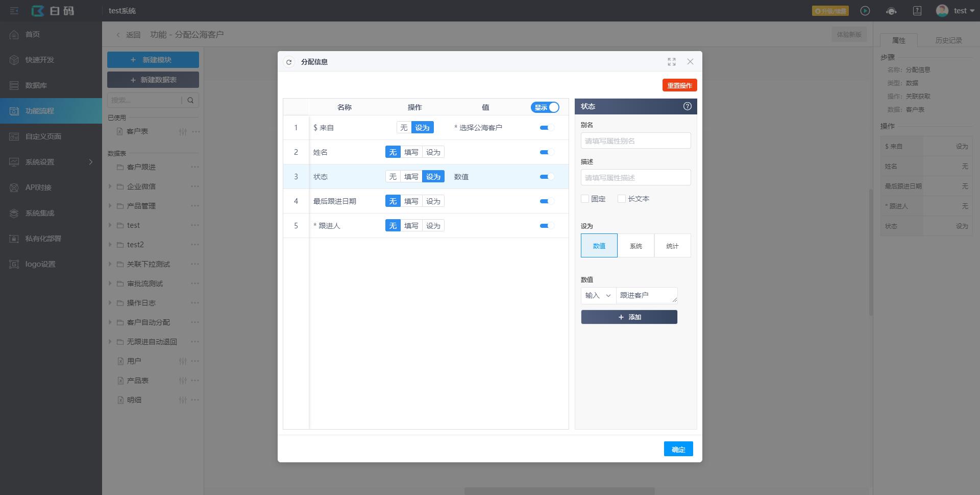Expand the 分配信息 dialog to fullscreen
This screenshot has width=980, height=495.
point(672,62)
